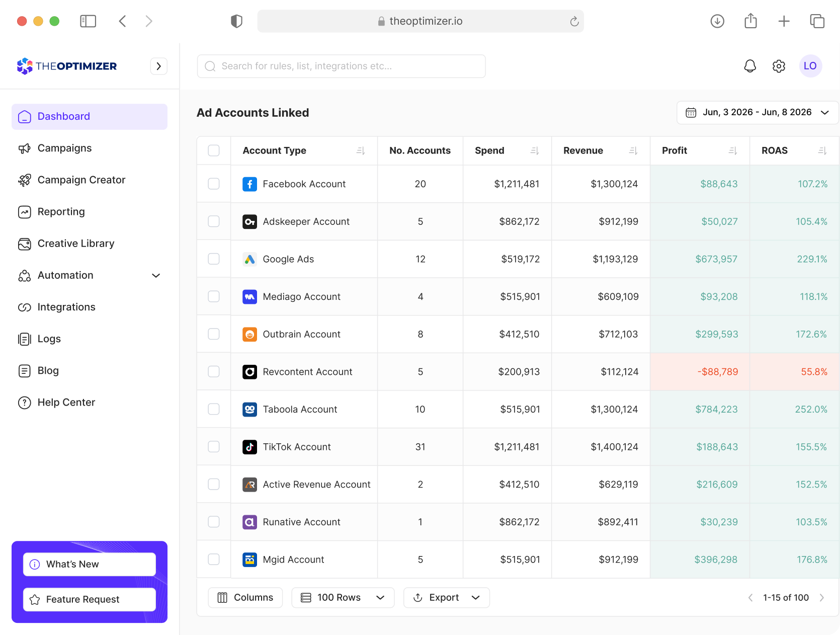Screen dimensions: 840x635
Task: Open a new browser tab
Action: (784, 21)
